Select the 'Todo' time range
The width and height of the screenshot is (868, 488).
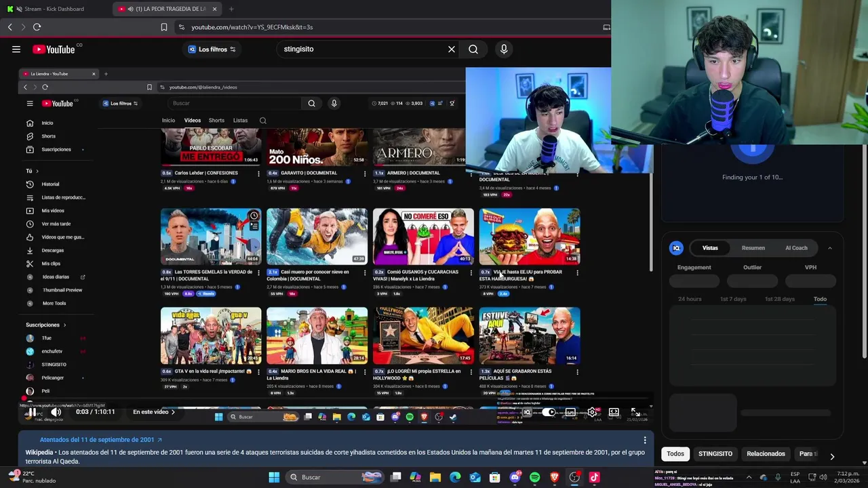pyautogui.click(x=820, y=299)
